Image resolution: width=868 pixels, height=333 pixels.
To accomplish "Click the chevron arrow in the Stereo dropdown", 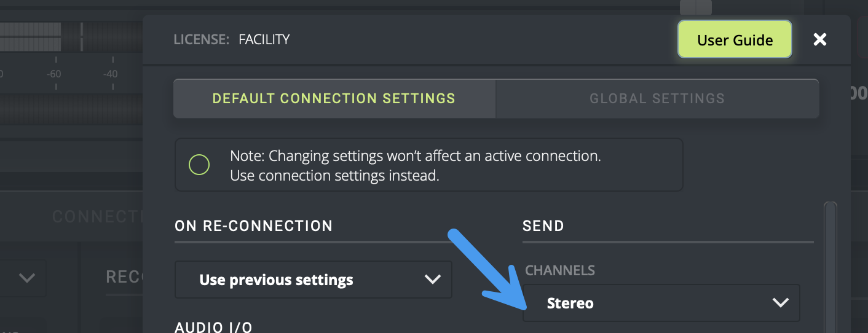I will coord(780,303).
